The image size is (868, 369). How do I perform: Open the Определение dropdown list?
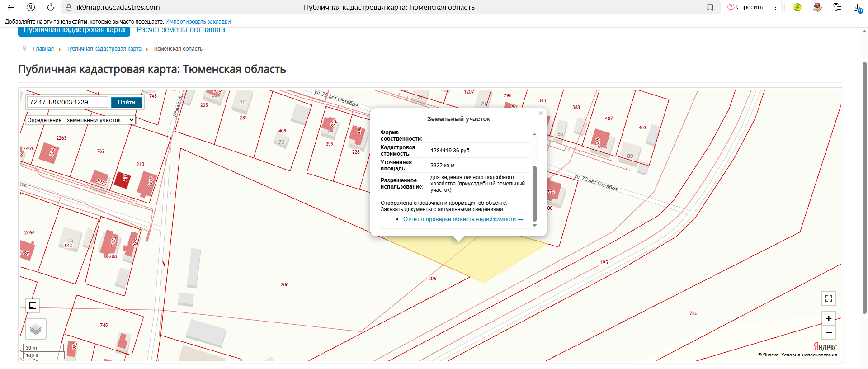coord(100,120)
